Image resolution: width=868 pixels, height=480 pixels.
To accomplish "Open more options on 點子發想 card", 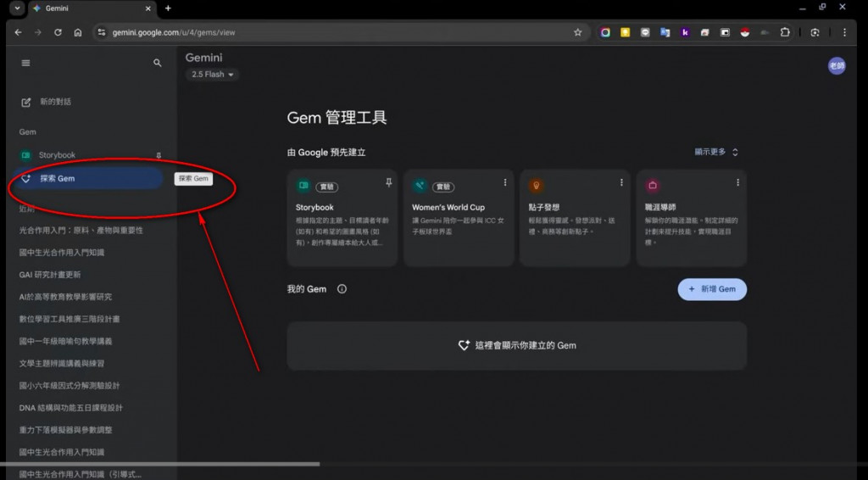I will click(621, 182).
